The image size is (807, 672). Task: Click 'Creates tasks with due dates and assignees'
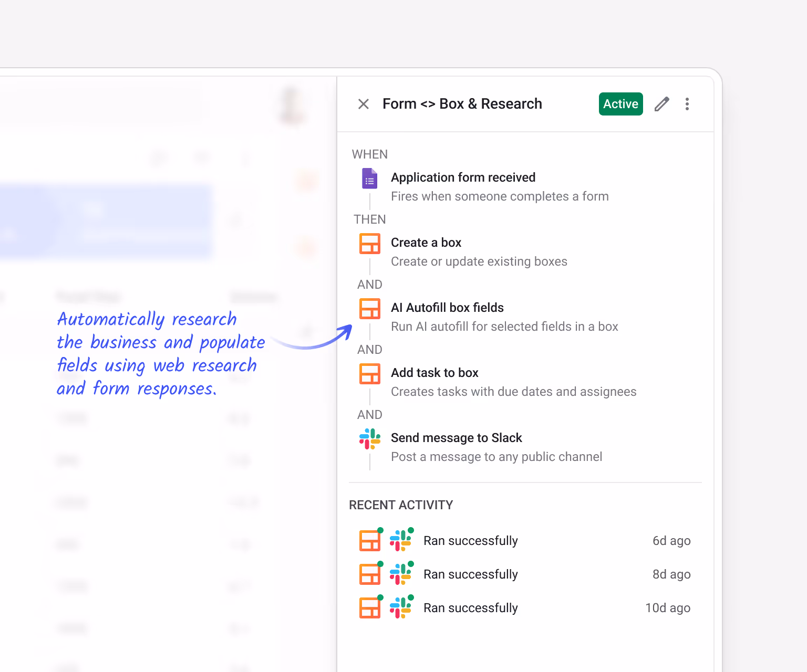click(x=514, y=392)
